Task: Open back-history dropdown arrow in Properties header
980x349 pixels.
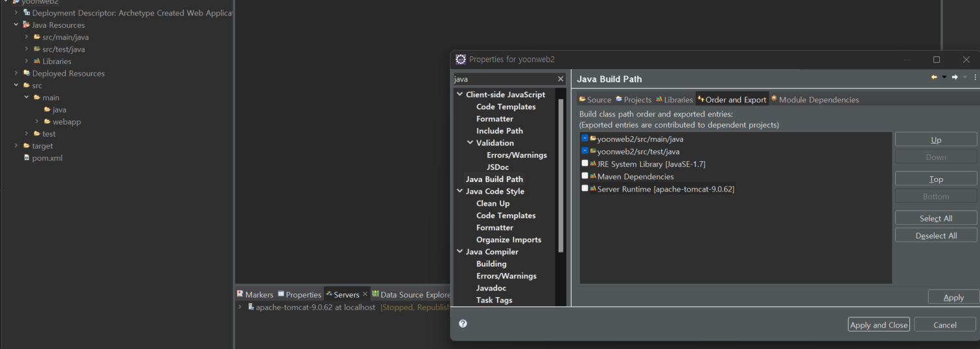Action: coord(944,77)
